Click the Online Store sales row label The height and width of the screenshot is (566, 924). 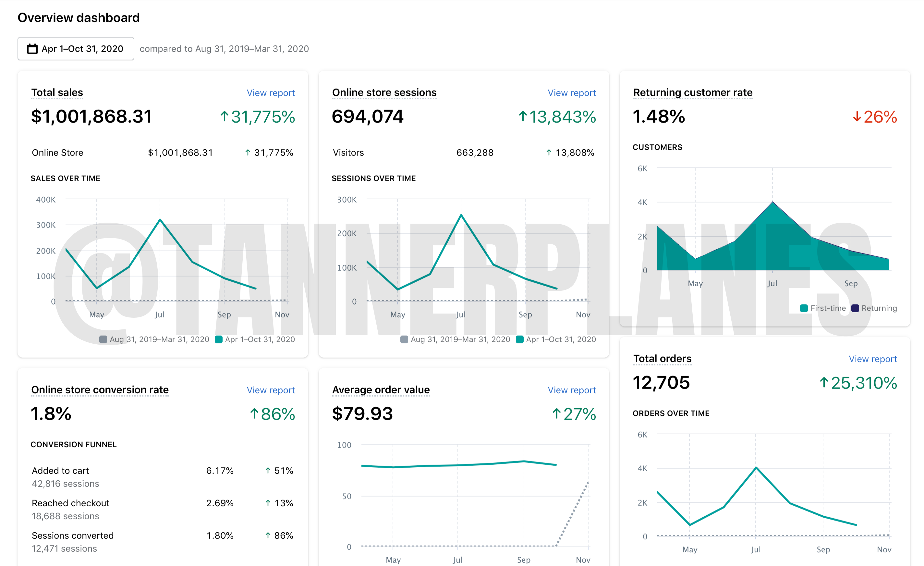point(57,153)
